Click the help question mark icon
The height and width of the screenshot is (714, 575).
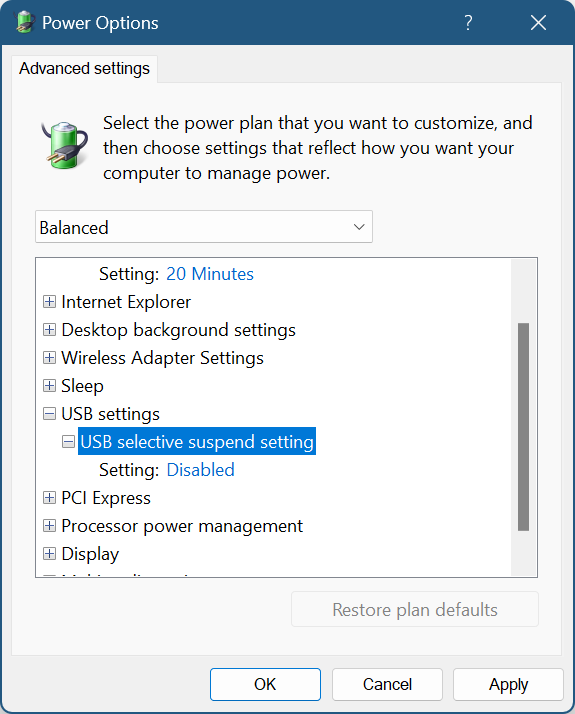point(468,22)
